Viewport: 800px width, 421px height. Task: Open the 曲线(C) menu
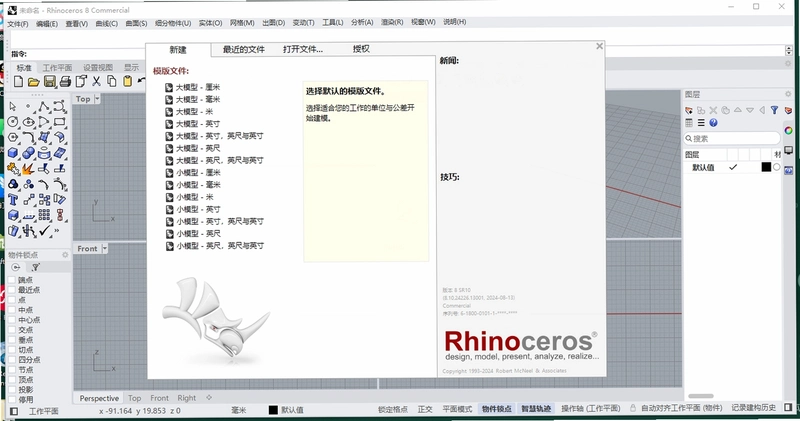107,23
